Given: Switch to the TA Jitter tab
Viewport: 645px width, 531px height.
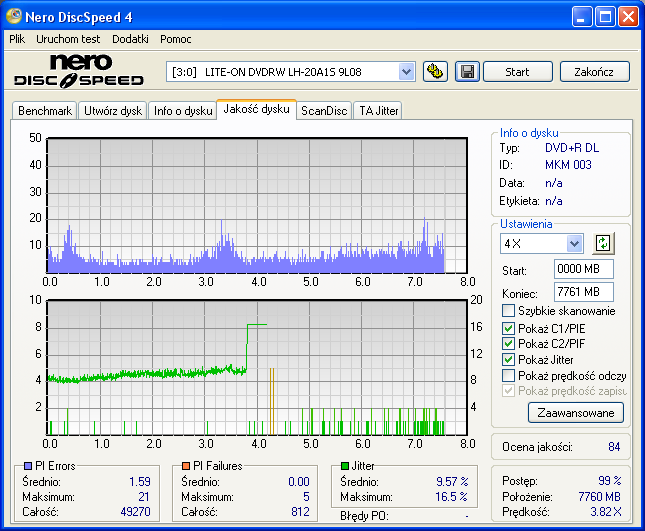Looking at the screenshot, I should coord(378,111).
